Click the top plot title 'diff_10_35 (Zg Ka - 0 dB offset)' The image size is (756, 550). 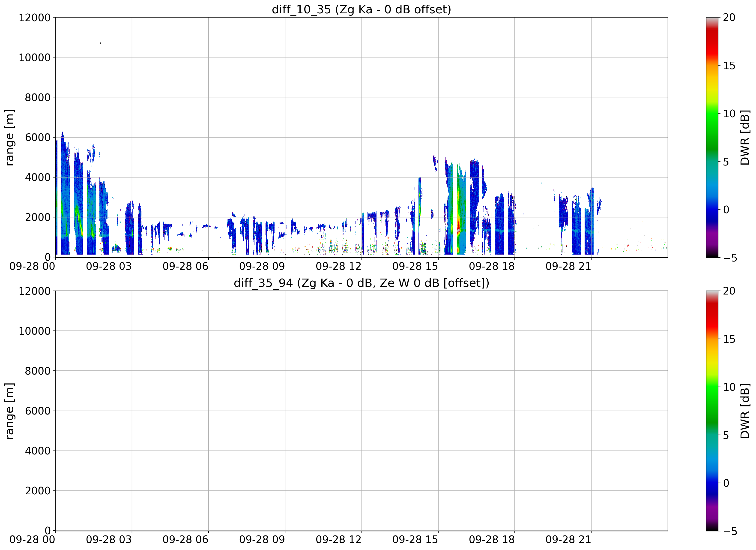click(361, 9)
